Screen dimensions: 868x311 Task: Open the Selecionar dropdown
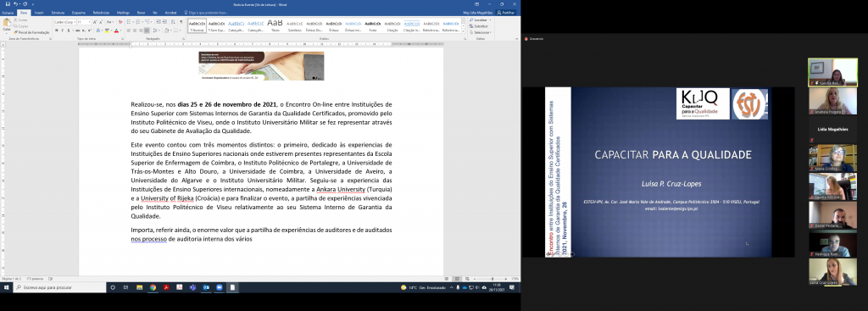tap(480, 32)
